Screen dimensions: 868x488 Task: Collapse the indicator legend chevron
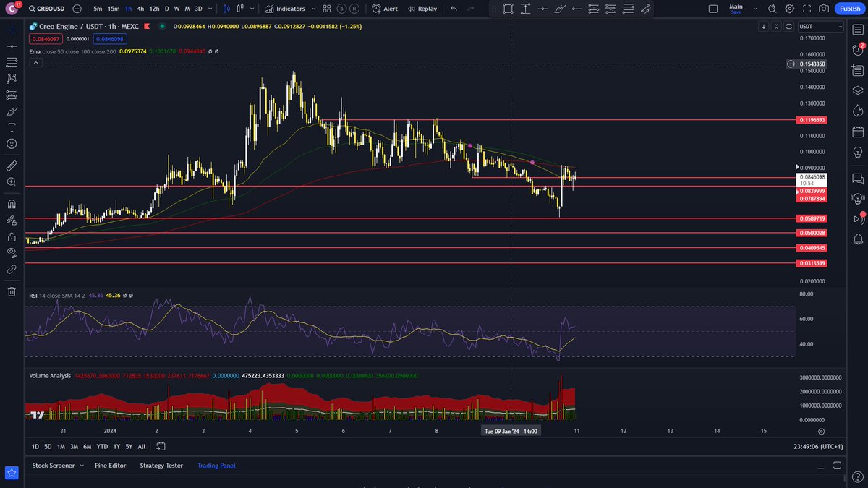coord(35,63)
